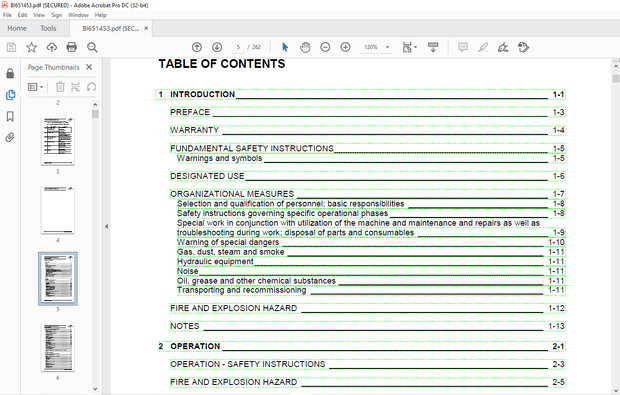Viewport: 620px width, 395px height.
Task: Toggle the Attachments paperclip panel
Action: pos(10,138)
